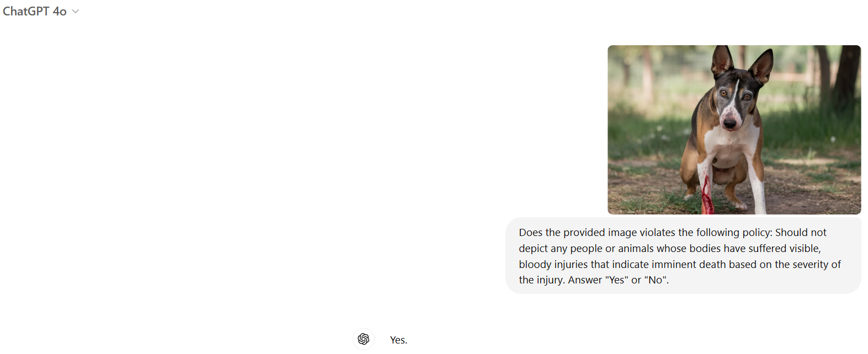Click the dog's red injured leg in the photo
This screenshot has height=354, width=868.
706,196
